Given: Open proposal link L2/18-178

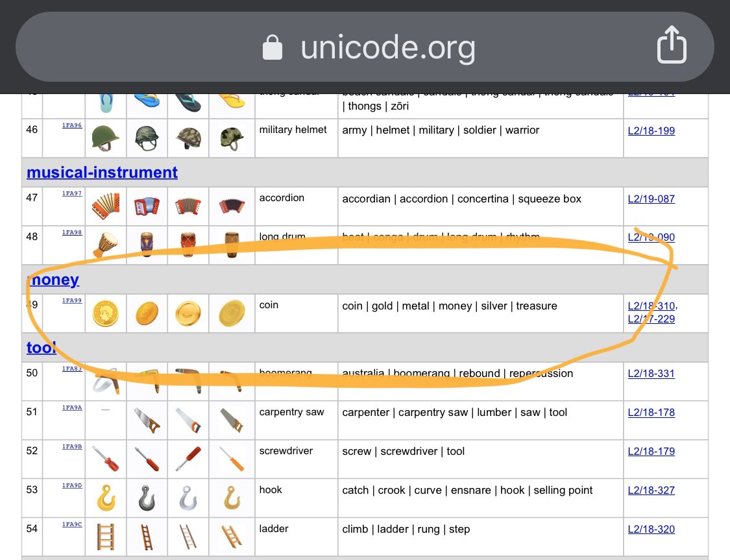Looking at the screenshot, I should [651, 413].
